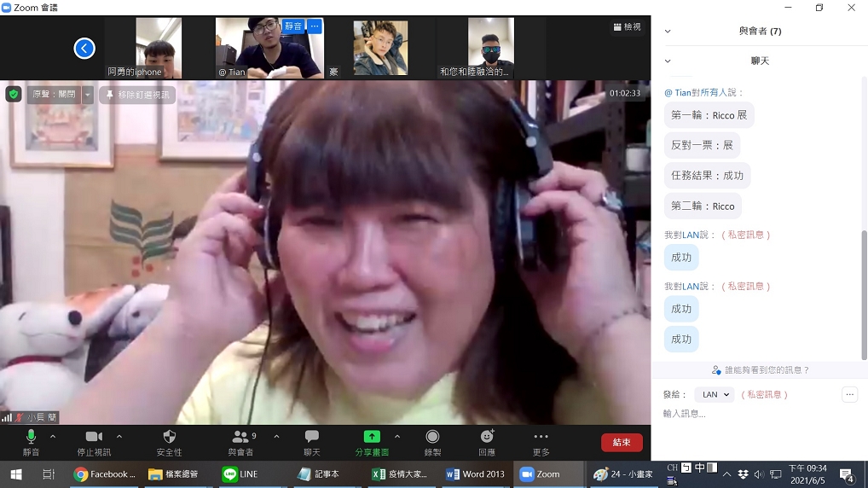The image size is (868, 488).
Task: Open notification center icon
Action: click(x=847, y=474)
